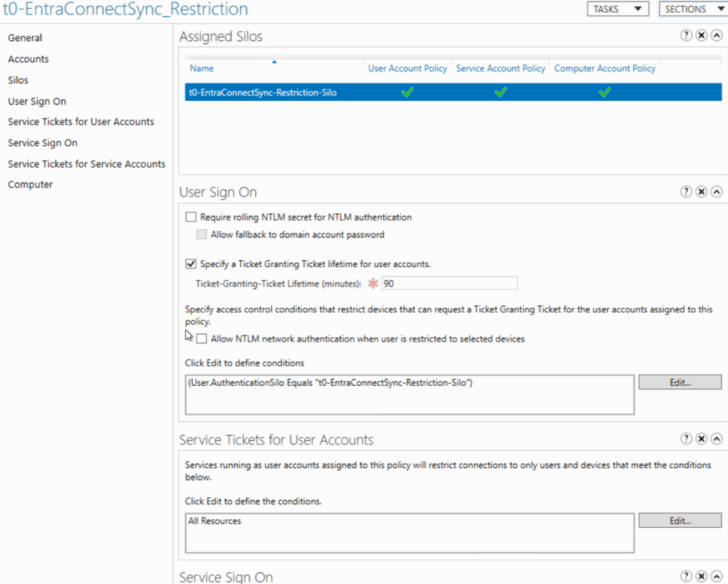Click help icon in User Sign On section
The image size is (728, 584).
pyautogui.click(x=686, y=192)
